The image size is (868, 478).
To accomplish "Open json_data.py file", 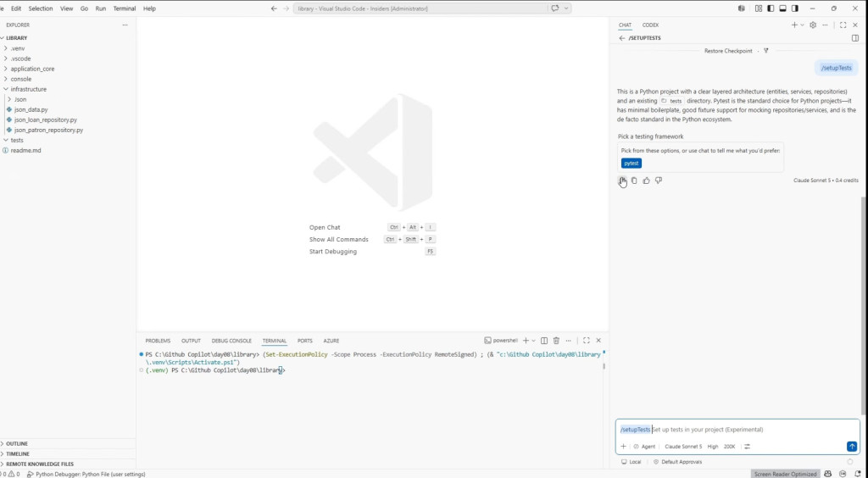I will (68, 109).
